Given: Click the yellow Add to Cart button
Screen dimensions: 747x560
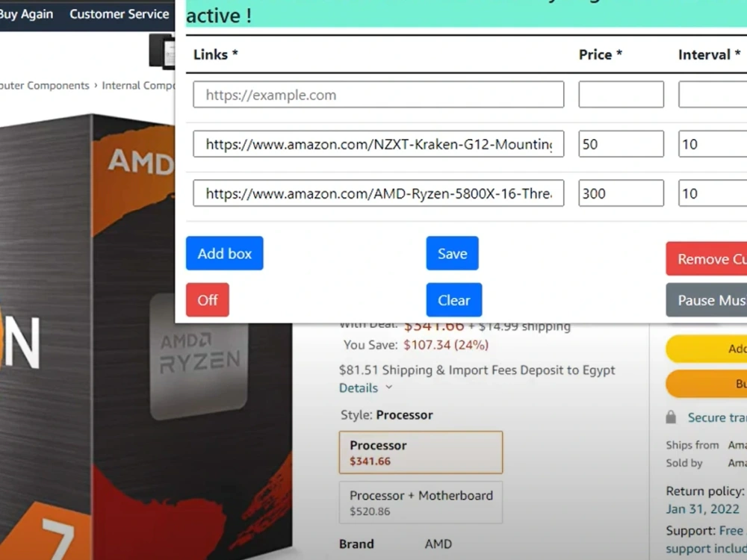Looking at the screenshot, I should pyautogui.click(x=707, y=349).
